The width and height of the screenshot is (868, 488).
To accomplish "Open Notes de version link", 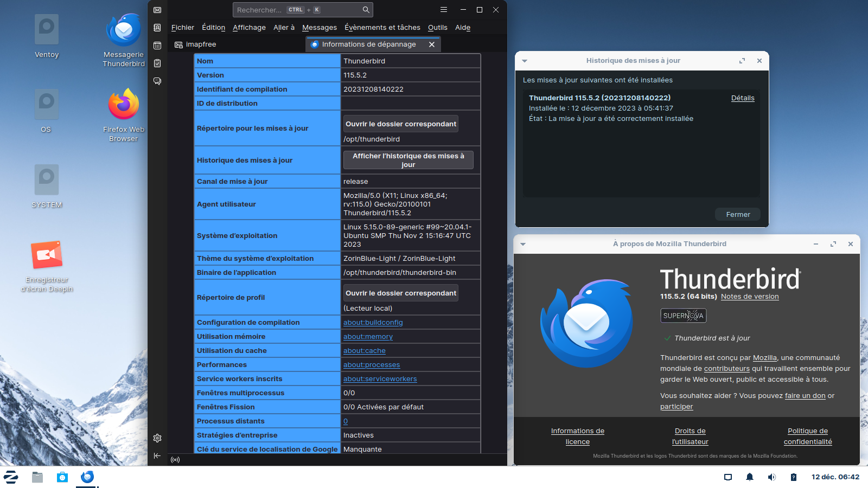I will pos(750,297).
